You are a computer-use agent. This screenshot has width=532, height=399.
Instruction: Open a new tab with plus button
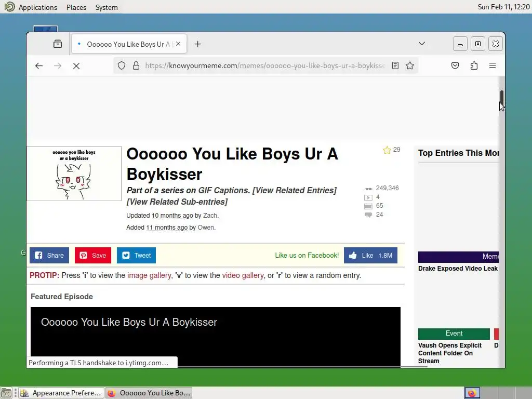click(198, 44)
